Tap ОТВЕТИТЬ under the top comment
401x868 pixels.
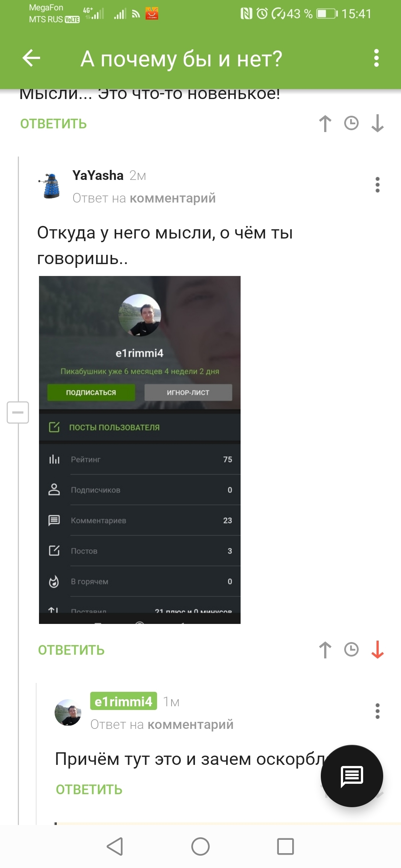53,124
